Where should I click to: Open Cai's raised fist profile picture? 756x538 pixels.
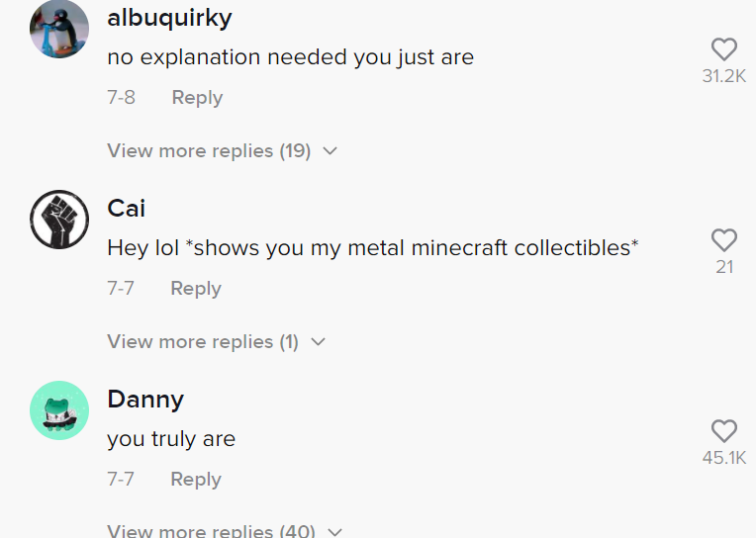(x=59, y=220)
